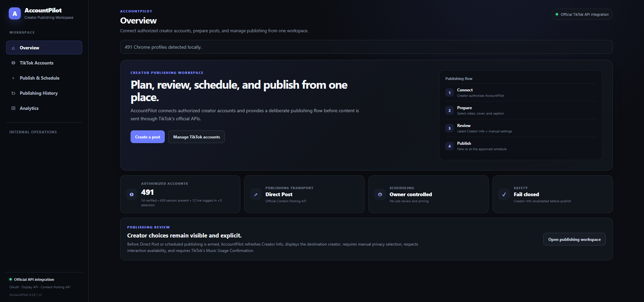Click the AccountPilot logo icon
Image resolution: width=644 pixels, height=302 pixels.
(15, 13)
